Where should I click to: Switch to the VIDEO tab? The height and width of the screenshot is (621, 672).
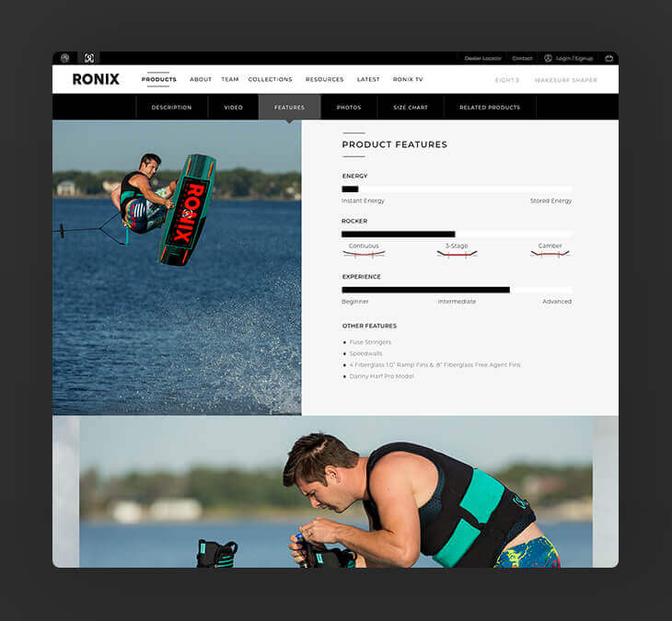[233, 107]
